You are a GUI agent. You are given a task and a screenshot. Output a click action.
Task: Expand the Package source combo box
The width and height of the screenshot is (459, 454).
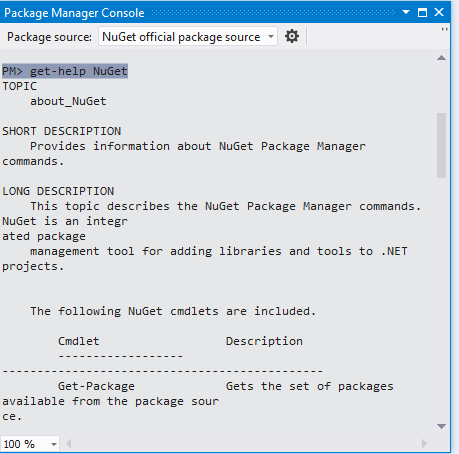click(x=271, y=36)
